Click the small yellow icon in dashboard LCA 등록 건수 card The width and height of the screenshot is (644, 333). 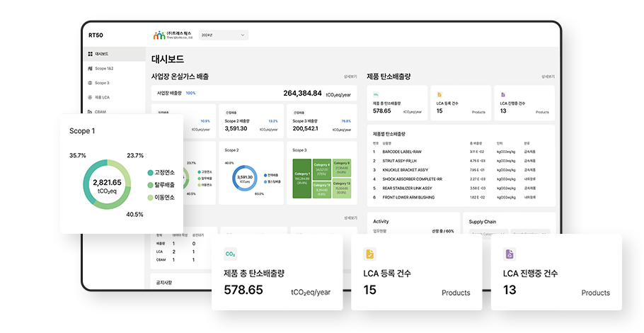439,94
